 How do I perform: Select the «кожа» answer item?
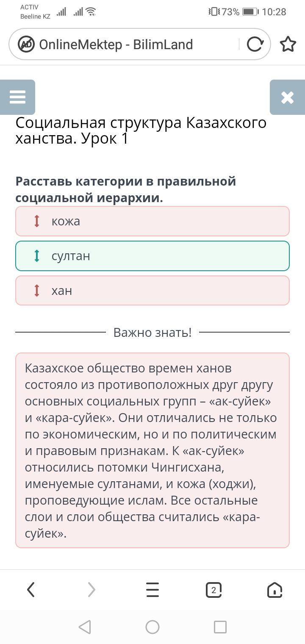[152, 221]
